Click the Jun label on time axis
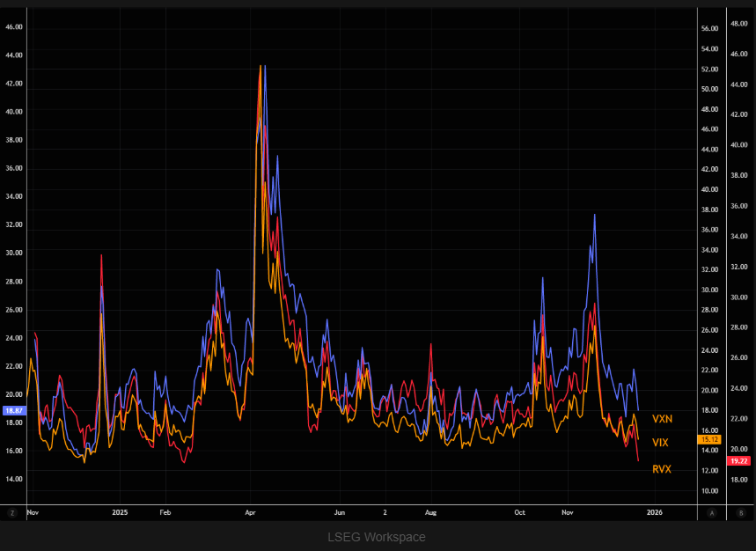The height and width of the screenshot is (551, 756). click(x=340, y=511)
